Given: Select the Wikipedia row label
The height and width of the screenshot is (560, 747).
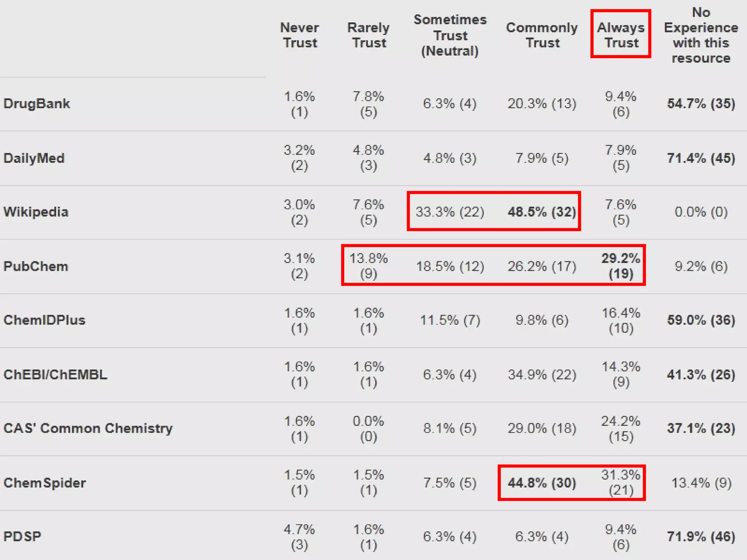Looking at the screenshot, I should 36,212.
